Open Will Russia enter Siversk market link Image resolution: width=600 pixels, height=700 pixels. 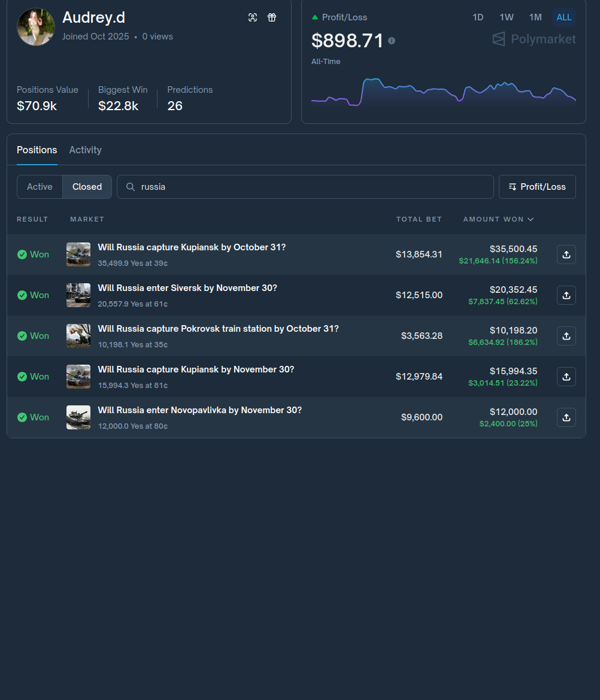[x=187, y=288]
